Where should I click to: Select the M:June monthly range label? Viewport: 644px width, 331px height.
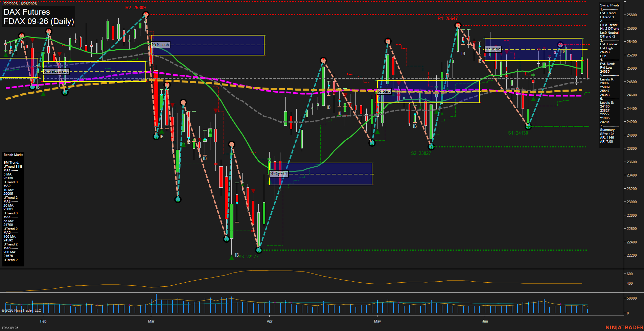coord(493,49)
